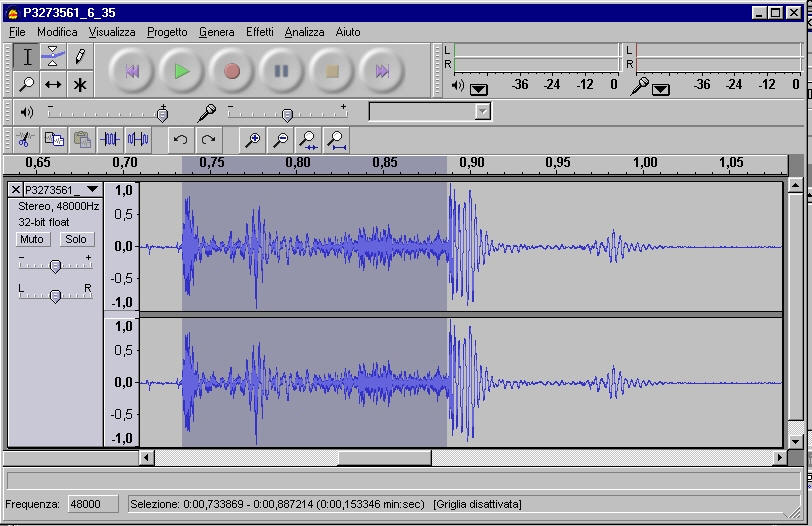Image resolution: width=812 pixels, height=526 pixels.
Task: Zoom in on the waveform
Action: coord(253,139)
